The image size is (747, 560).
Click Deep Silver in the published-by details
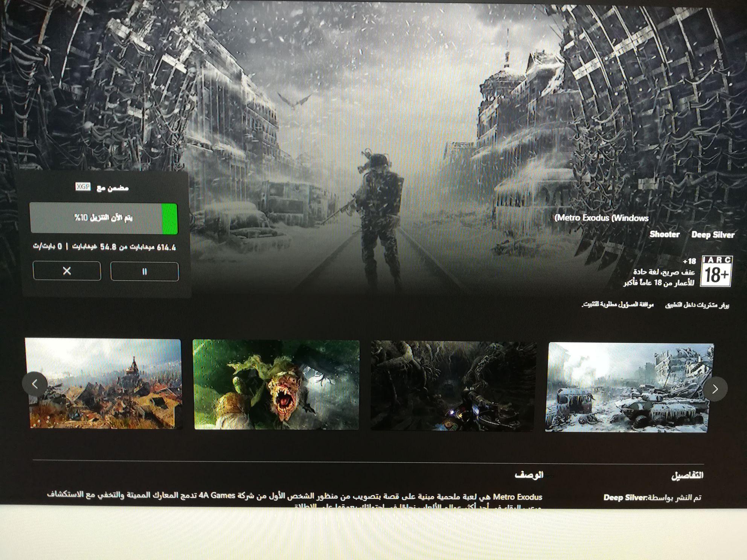tap(625, 498)
